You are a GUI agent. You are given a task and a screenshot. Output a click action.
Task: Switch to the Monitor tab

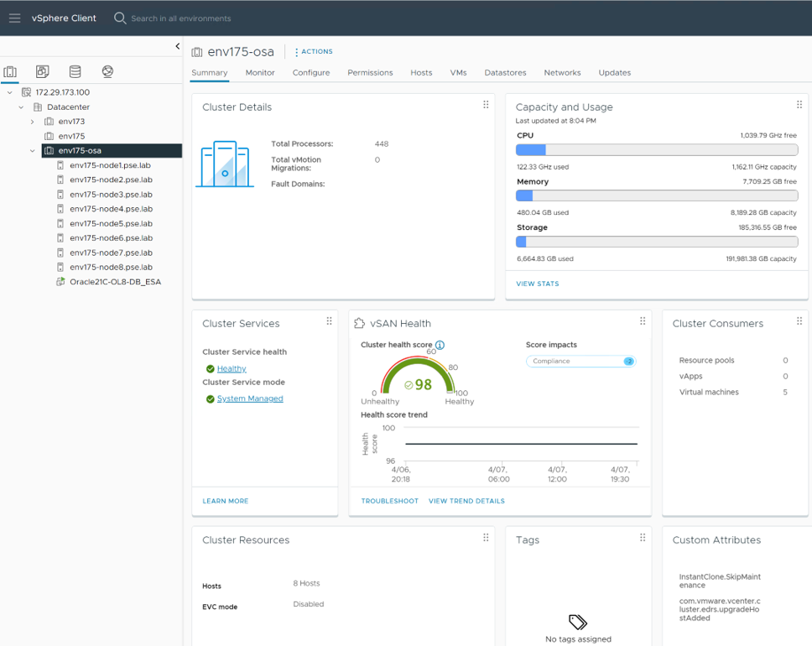pos(260,73)
